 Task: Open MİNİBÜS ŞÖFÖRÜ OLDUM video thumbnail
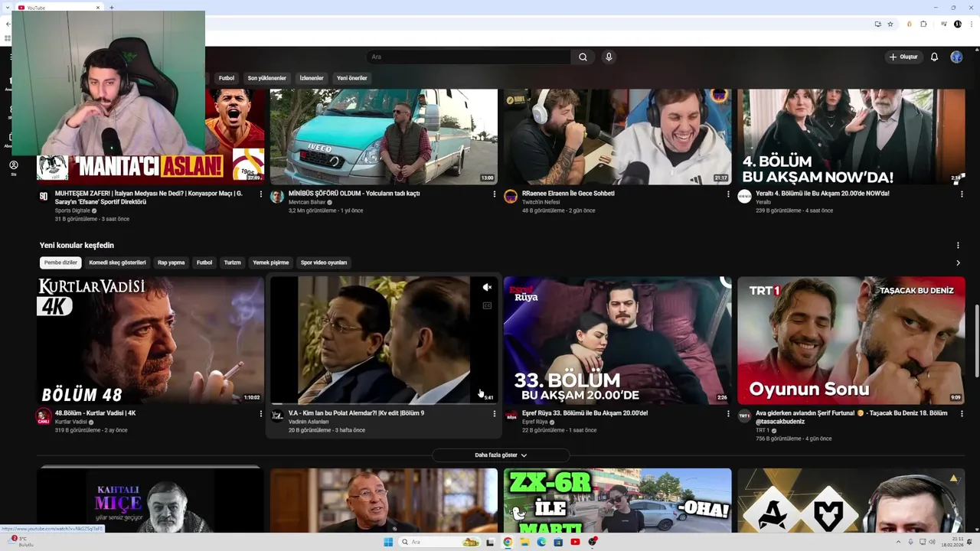[x=384, y=136]
